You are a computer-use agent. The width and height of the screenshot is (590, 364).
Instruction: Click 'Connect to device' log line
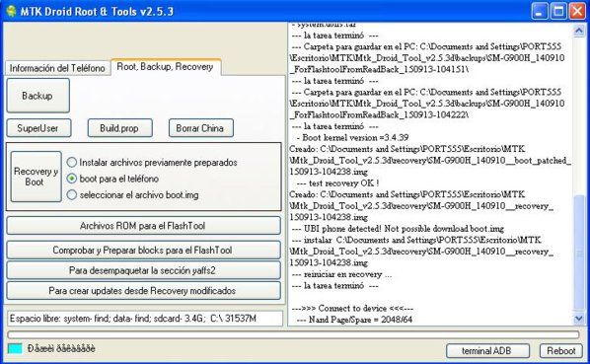pos(352,309)
